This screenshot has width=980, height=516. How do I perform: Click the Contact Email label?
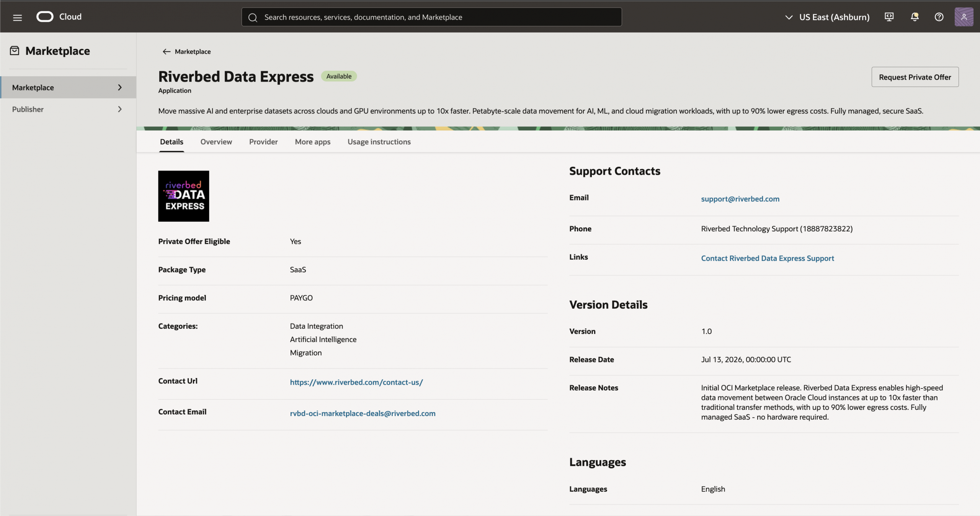(x=182, y=412)
